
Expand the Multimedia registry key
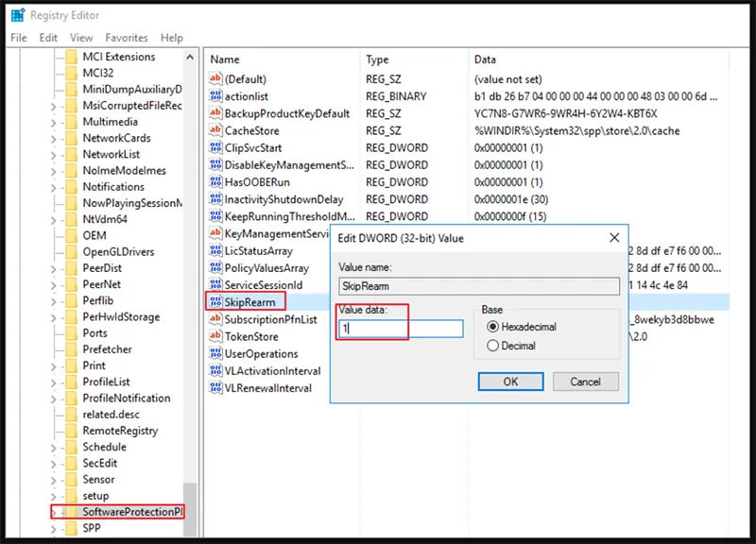tap(56, 122)
